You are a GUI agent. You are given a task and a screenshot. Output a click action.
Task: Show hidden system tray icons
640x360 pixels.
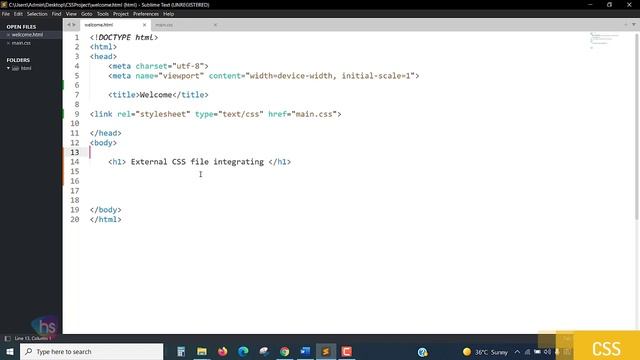point(517,352)
